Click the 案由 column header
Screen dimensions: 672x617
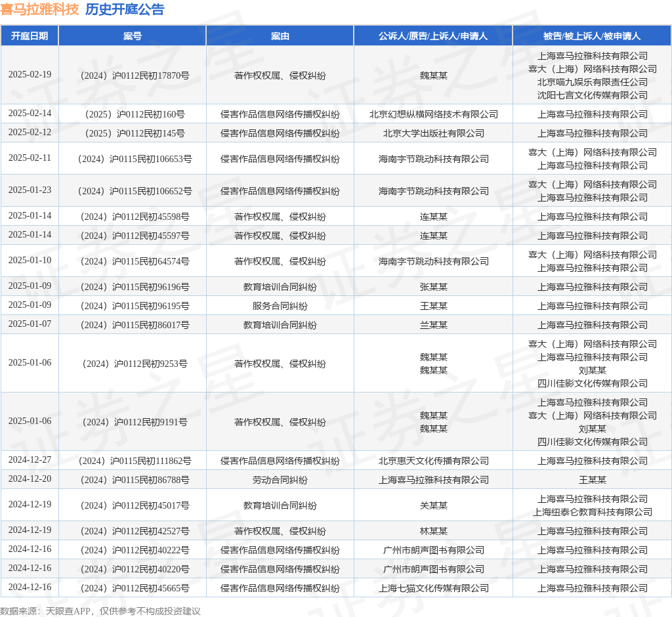(280, 36)
